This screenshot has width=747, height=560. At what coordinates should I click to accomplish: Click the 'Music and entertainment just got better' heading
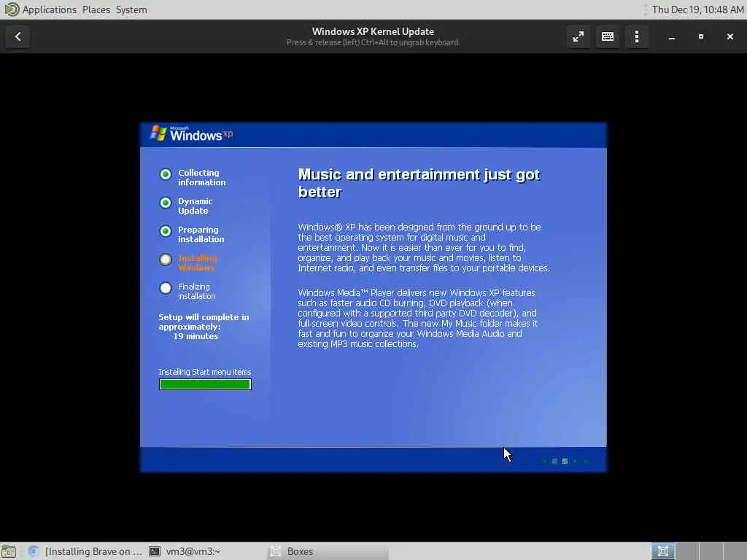[x=419, y=183]
